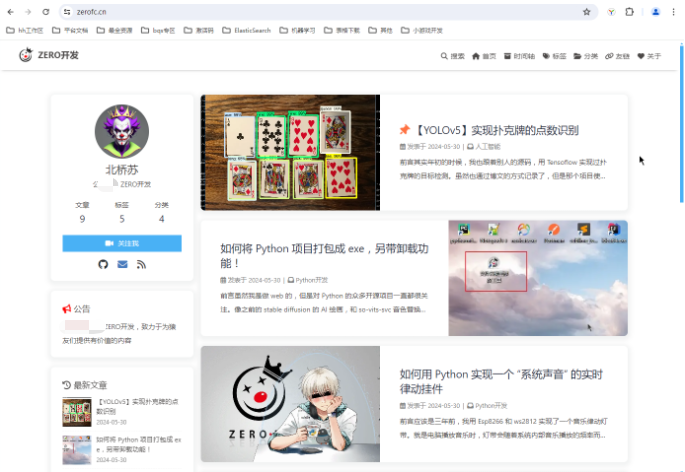Open the bqs专区 bookmark folder
Viewport: 685px width, 472px height.
coord(158,30)
